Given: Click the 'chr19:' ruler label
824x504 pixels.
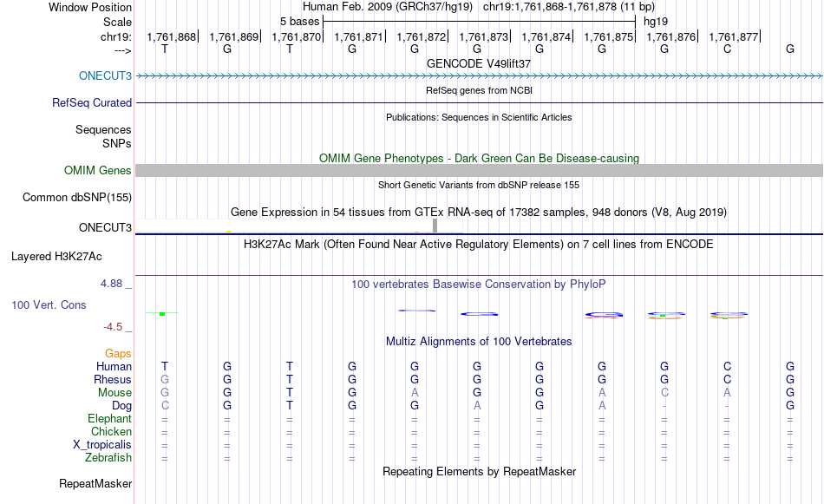Looking at the screenshot, I should click(115, 36).
